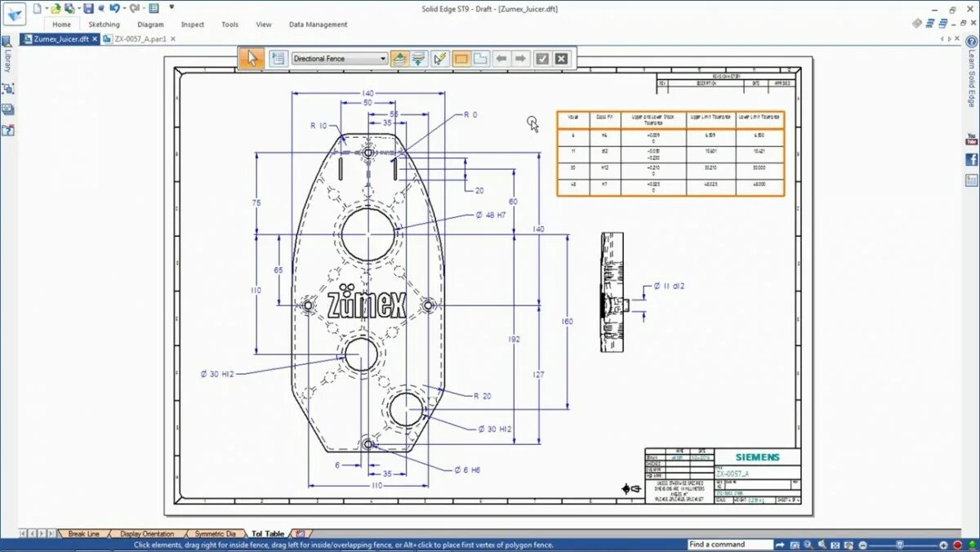980x552 pixels.
Task: Toggle the layers filter icon on command bar
Action: tap(399, 58)
